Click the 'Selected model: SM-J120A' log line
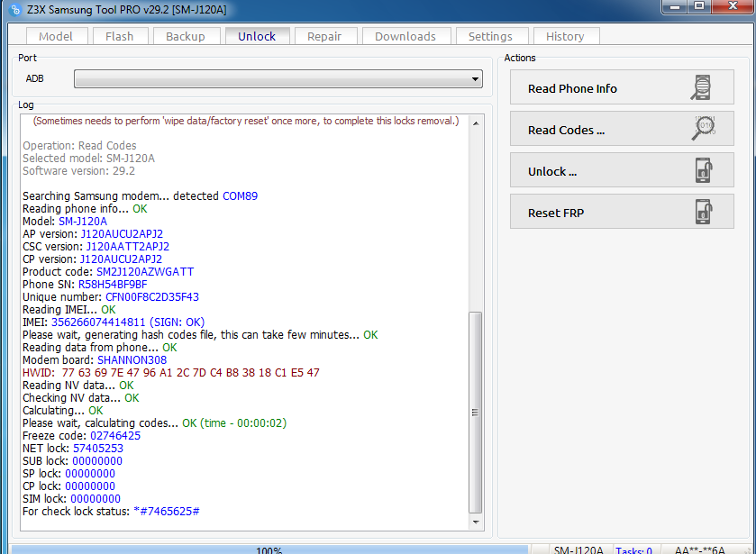This screenshot has width=756, height=554. 88,159
